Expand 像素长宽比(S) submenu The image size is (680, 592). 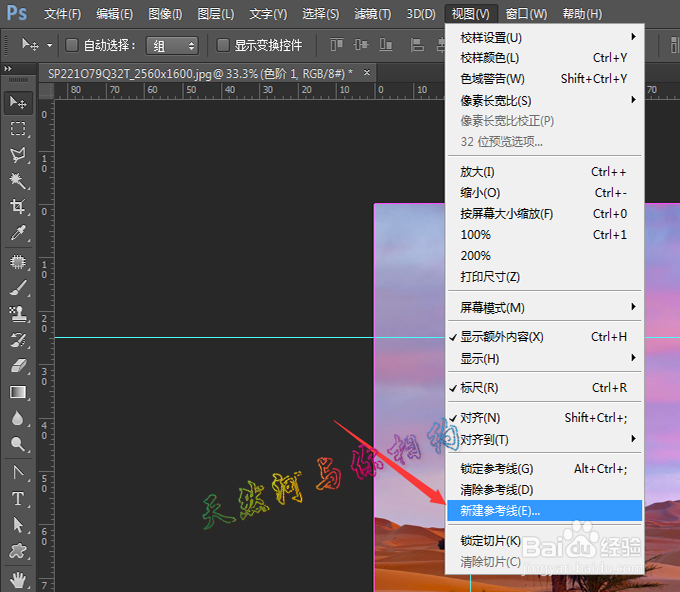tap(545, 101)
